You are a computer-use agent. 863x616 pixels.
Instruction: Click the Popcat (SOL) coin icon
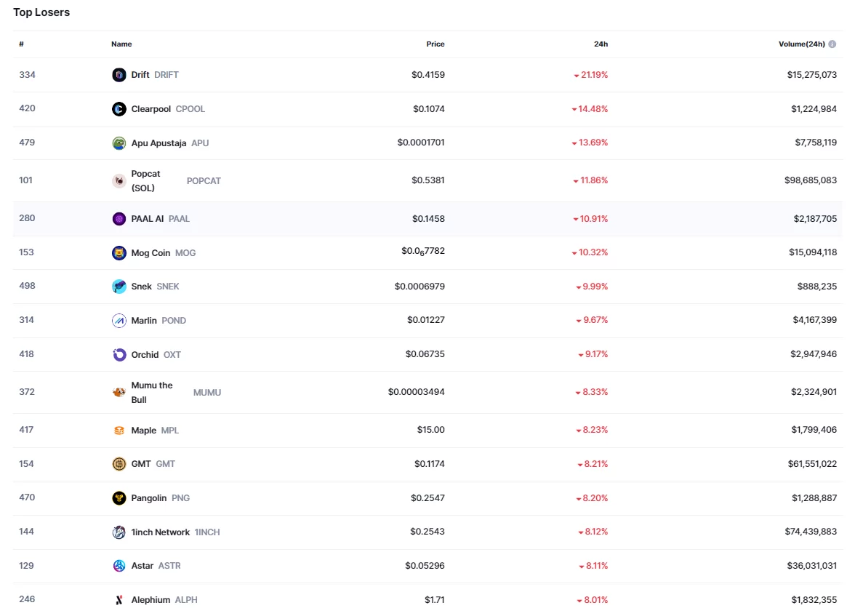click(119, 181)
